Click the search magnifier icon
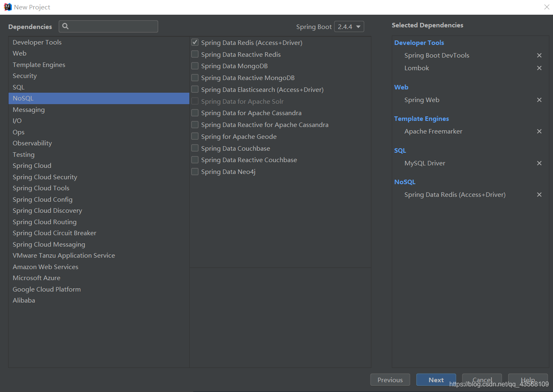Screen dimensions: 553x392 (65, 26)
